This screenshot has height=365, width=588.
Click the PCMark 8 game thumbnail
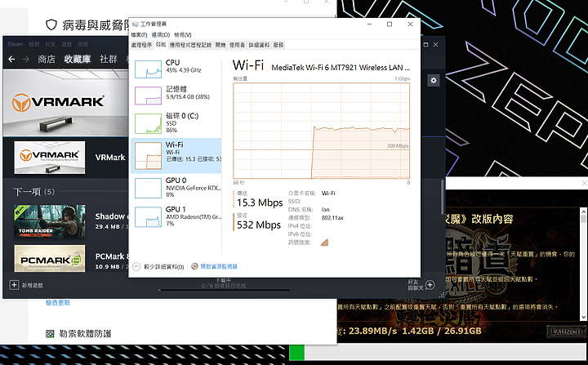point(50,259)
